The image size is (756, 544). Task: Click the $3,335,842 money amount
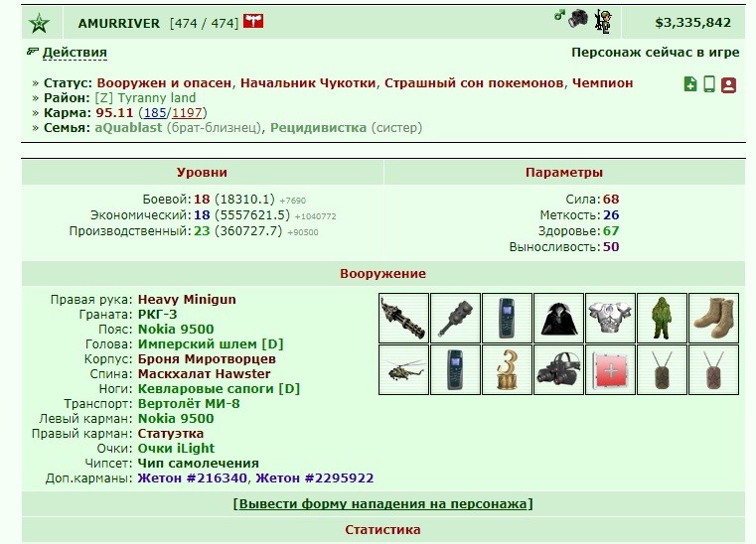pyautogui.click(x=692, y=23)
